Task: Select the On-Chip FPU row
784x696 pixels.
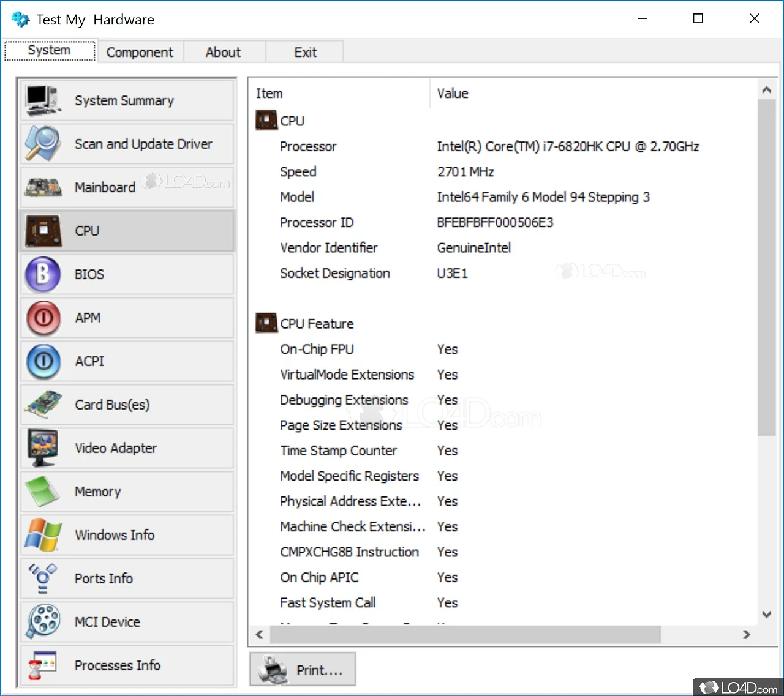Action: pos(503,350)
